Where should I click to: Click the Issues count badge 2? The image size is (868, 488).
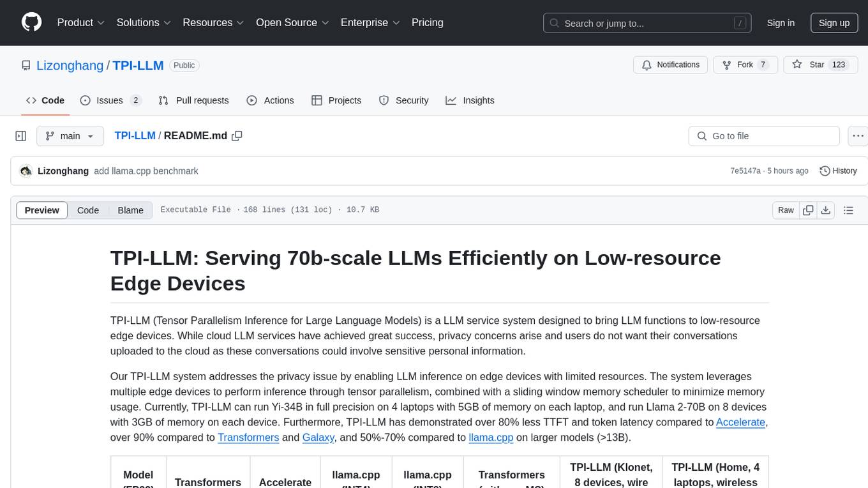[135, 100]
